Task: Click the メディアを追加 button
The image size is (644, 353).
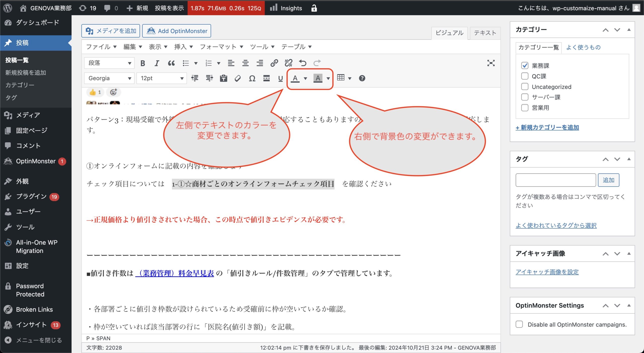Action: [x=111, y=31]
